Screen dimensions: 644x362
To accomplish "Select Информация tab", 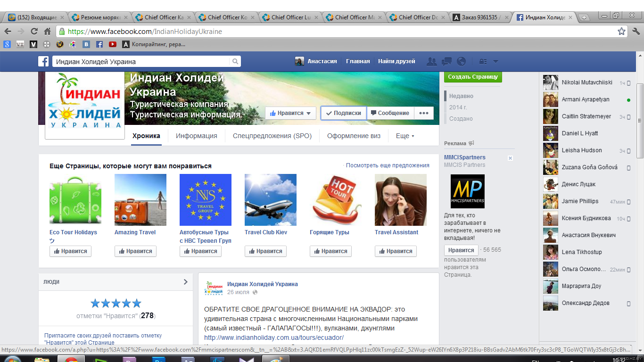I will click(197, 136).
